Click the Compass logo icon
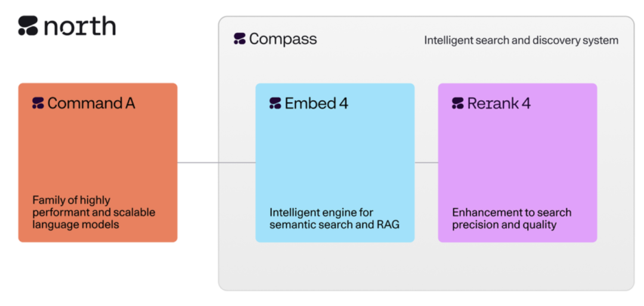This screenshot has width=644, height=306. coord(240,40)
